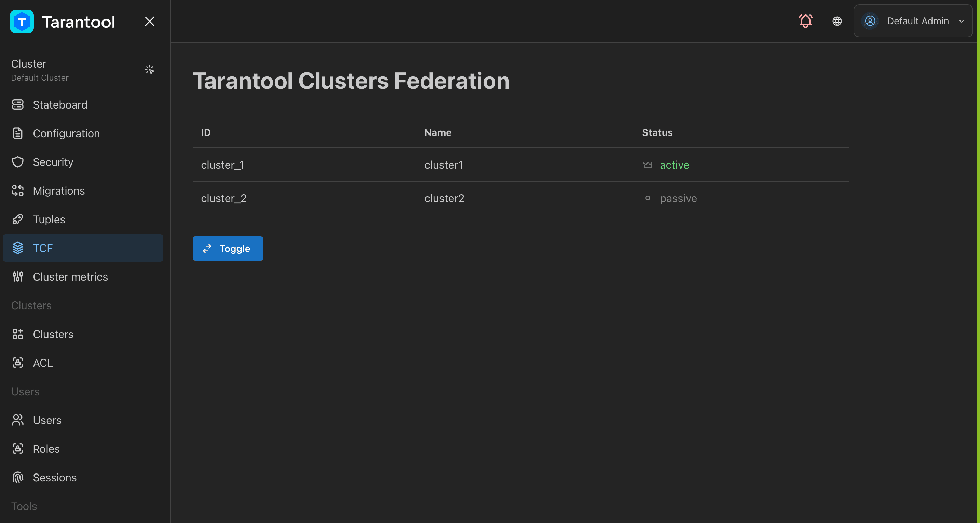Click the Tarantool brand name

(x=78, y=22)
